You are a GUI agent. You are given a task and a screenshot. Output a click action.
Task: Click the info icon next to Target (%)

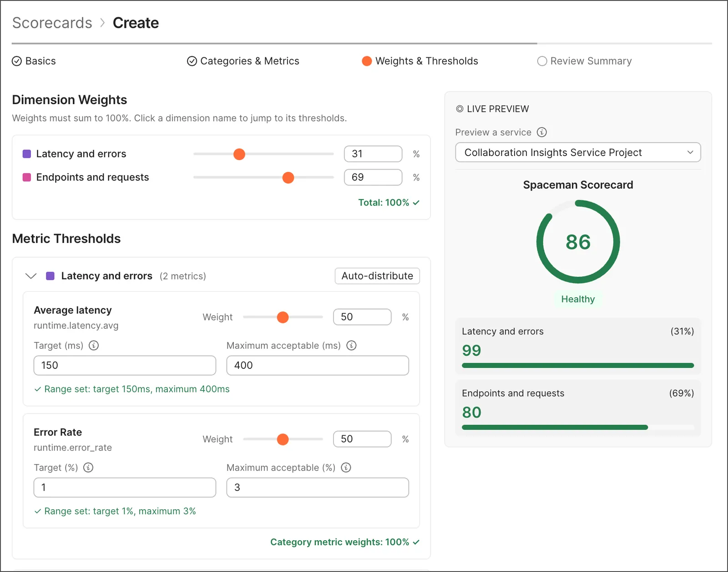tap(88, 467)
